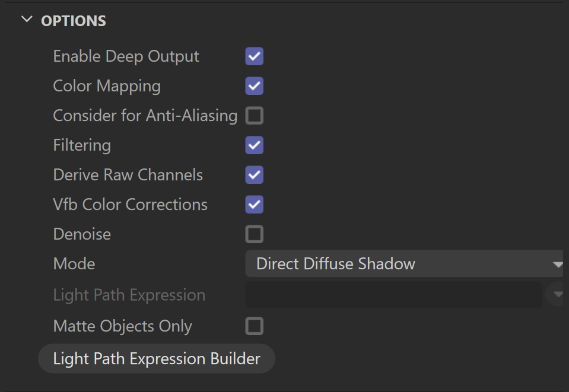Click the Light Path Expression text field
This screenshot has width=569, height=392.
[x=394, y=295]
